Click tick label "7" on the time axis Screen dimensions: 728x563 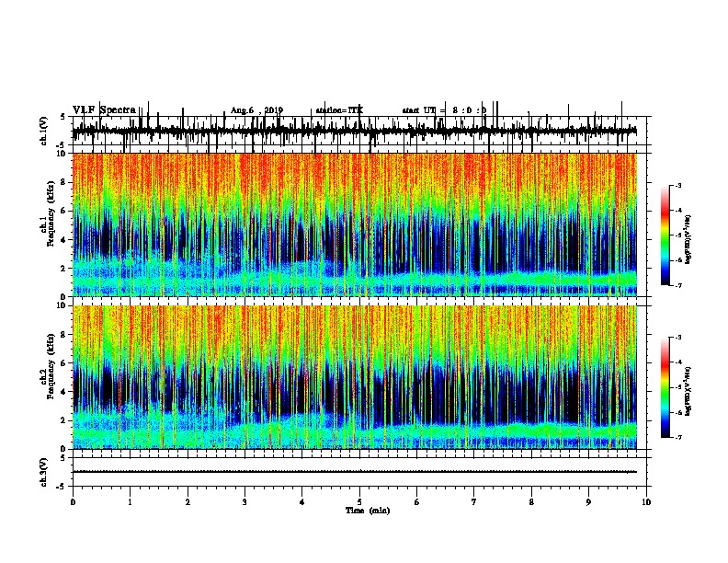pyautogui.click(x=474, y=502)
